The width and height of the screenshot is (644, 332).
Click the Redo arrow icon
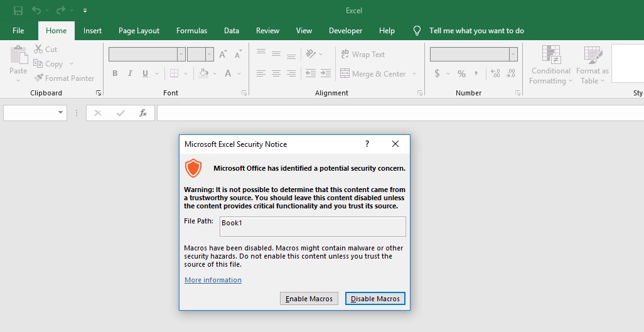pos(61,10)
